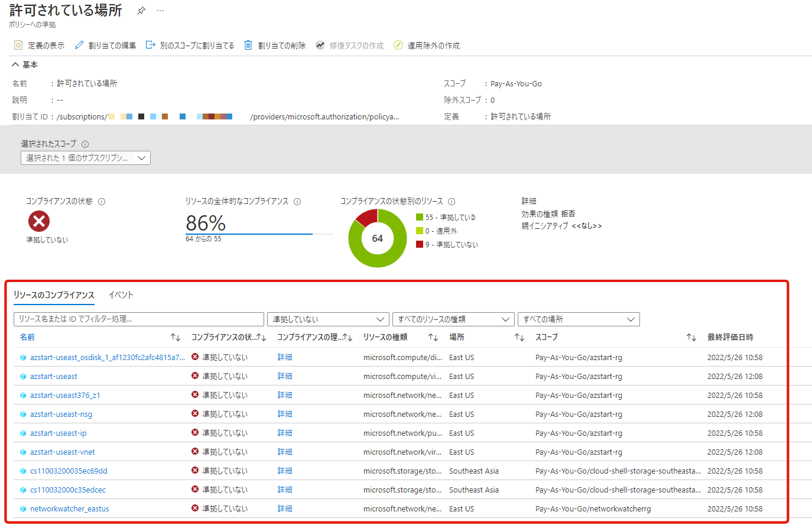Open azstart-useast-vnet resource link
The width and height of the screenshot is (812, 528).
(63, 452)
